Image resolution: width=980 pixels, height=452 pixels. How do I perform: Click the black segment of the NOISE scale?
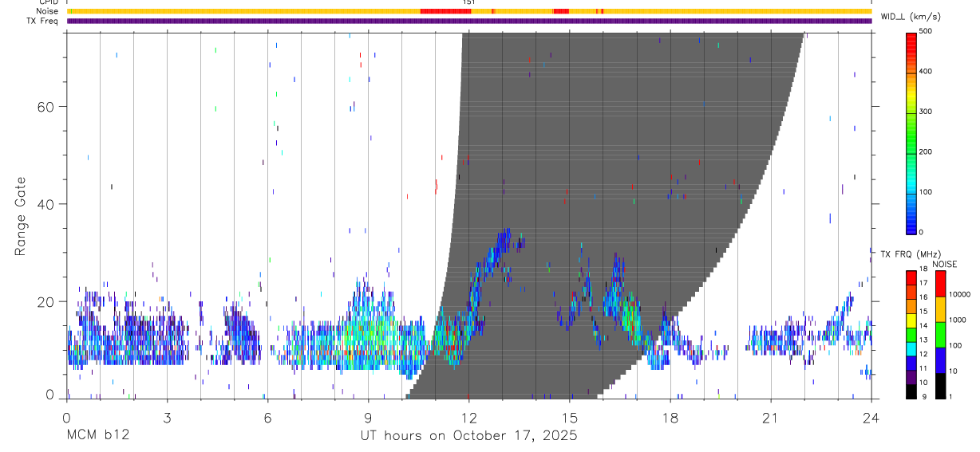[x=940, y=386]
